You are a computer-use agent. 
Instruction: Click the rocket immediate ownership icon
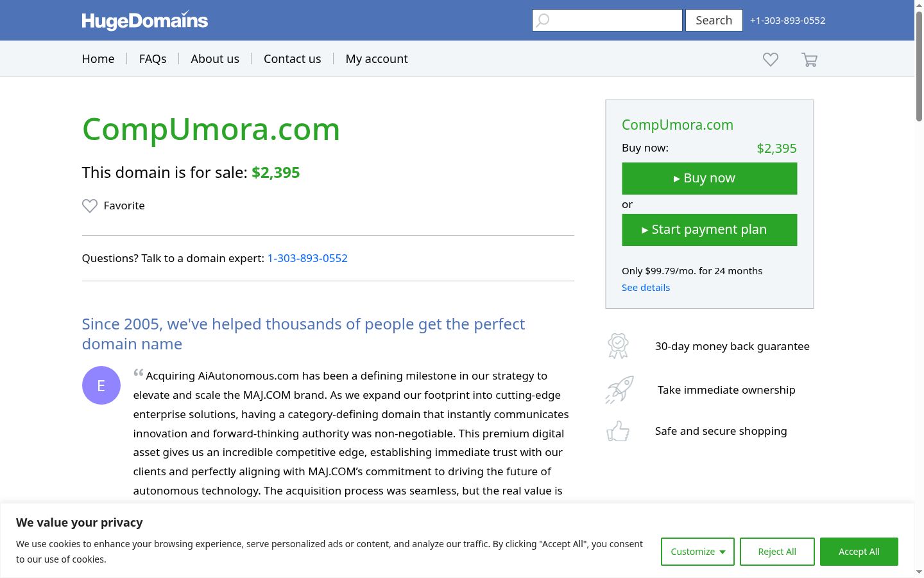pos(619,390)
